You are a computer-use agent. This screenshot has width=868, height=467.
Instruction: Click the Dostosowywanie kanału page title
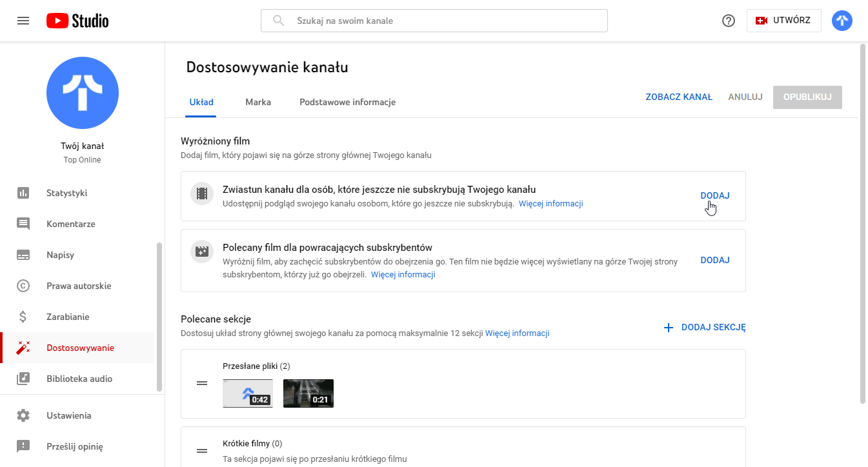[x=267, y=67]
